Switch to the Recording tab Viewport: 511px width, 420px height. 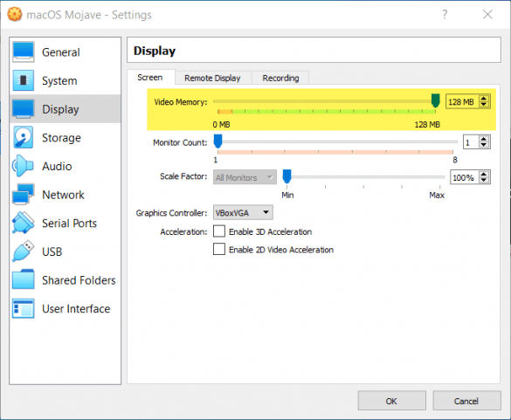pyautogui.click(x=280, y=78)
